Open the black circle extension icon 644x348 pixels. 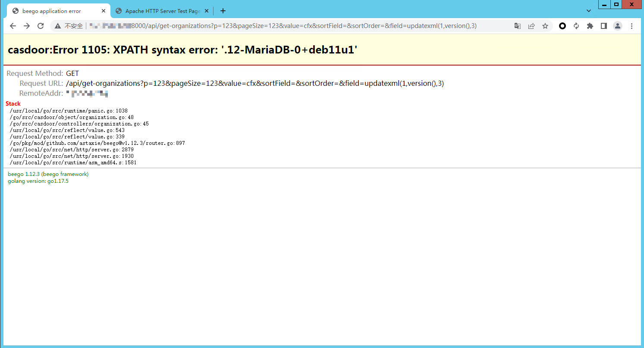(562, 26)
